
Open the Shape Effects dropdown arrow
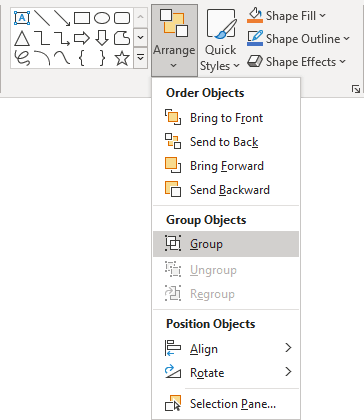tap(342, 62)
